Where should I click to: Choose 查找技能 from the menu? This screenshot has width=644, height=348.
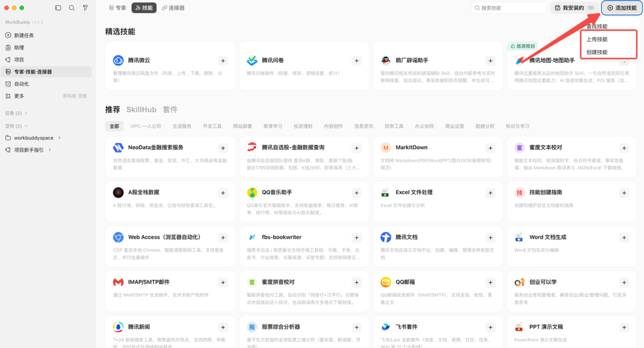pos(597,26)
